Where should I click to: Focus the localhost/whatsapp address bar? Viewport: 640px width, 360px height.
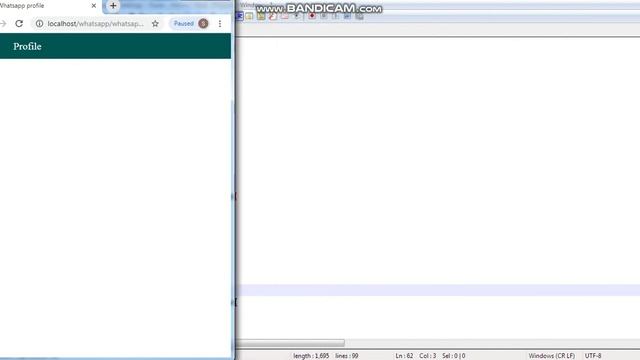[96, 24]
